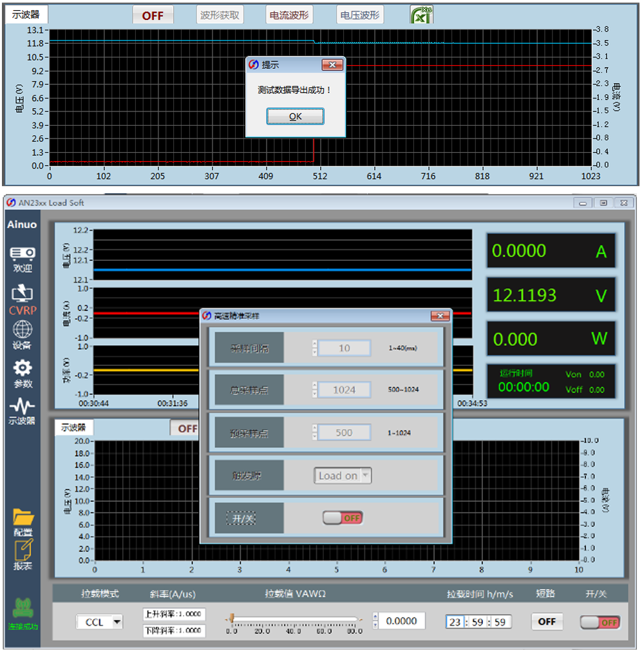Open the 欢迎 welcome projector icon
644x650 pixels.
[x=23, y=255]
